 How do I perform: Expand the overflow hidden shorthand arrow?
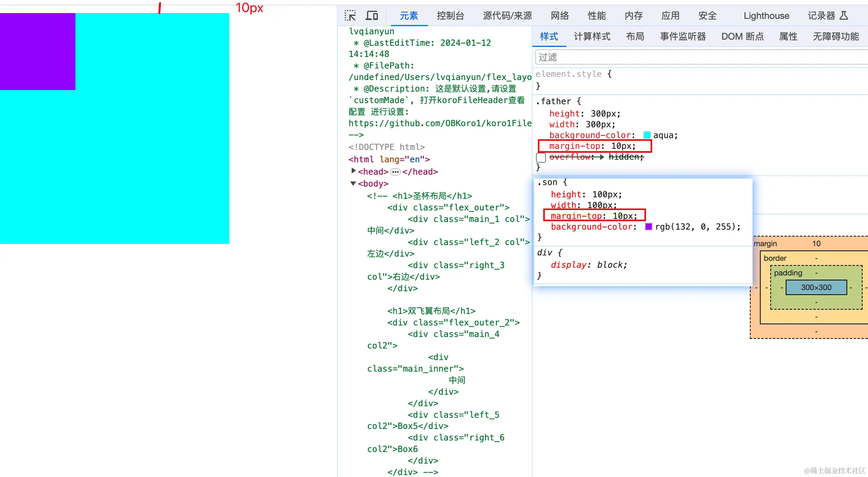pos(602,157)
